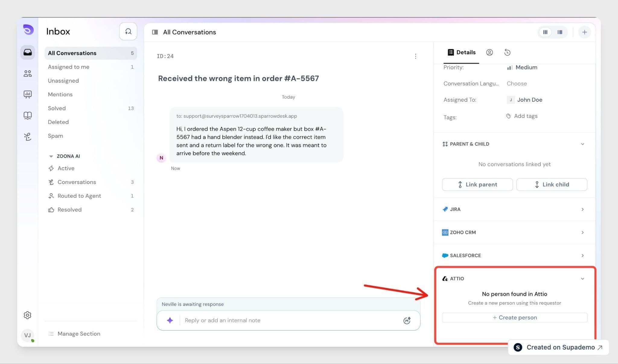The image size is (618, 364).
Task: Click the search conversations icon beside Inbox
Action: pos(128,31)
